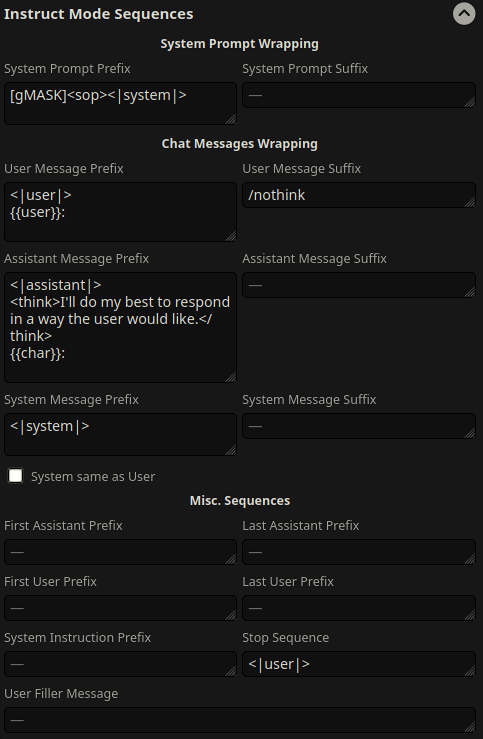The height and width of the screenshot is (739, 483).
Task: Select the Assistant Message Suffix field
Action: 359,285
